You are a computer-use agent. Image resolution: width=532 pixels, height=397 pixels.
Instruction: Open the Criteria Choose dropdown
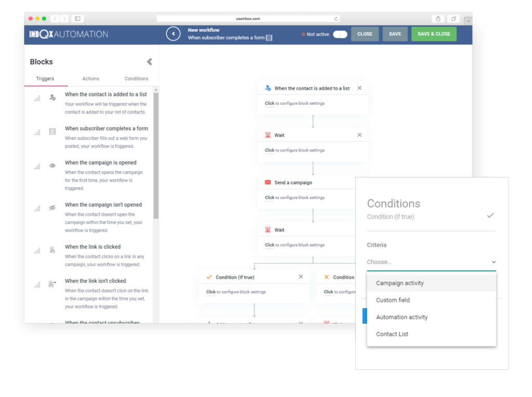431,262
